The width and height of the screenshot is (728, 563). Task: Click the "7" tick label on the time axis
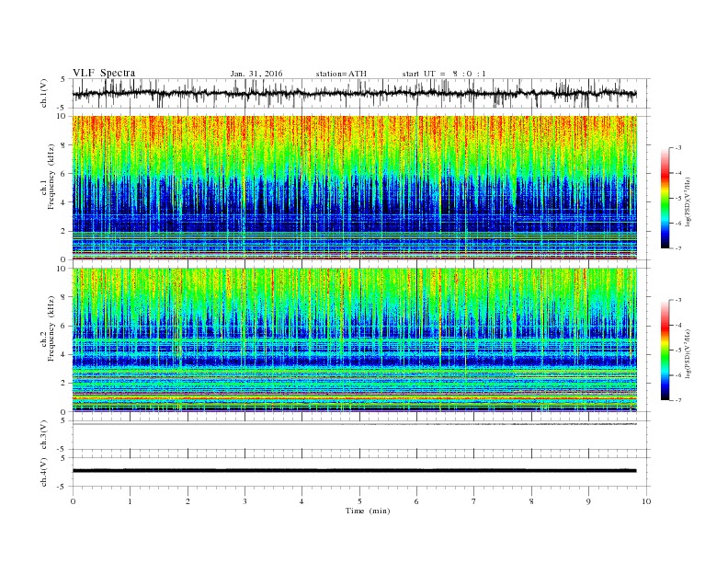click(x=474, y=501)
